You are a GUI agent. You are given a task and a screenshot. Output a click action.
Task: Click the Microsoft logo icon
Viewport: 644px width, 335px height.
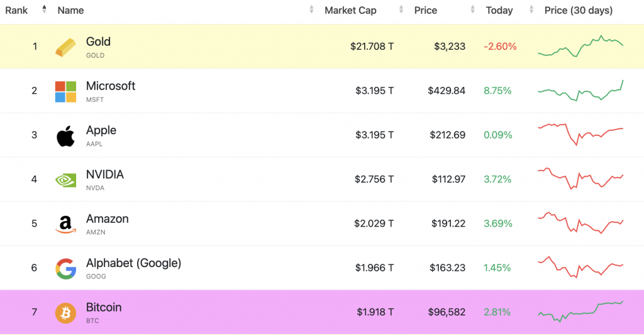pyautogui.click(x=65, y=91)
